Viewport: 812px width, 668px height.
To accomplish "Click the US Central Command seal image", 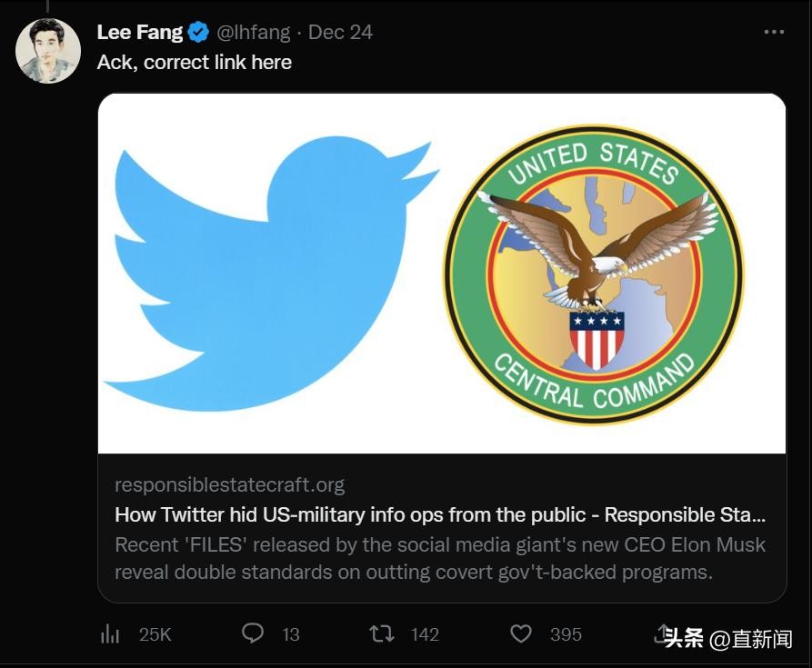I will click(593, 273).
